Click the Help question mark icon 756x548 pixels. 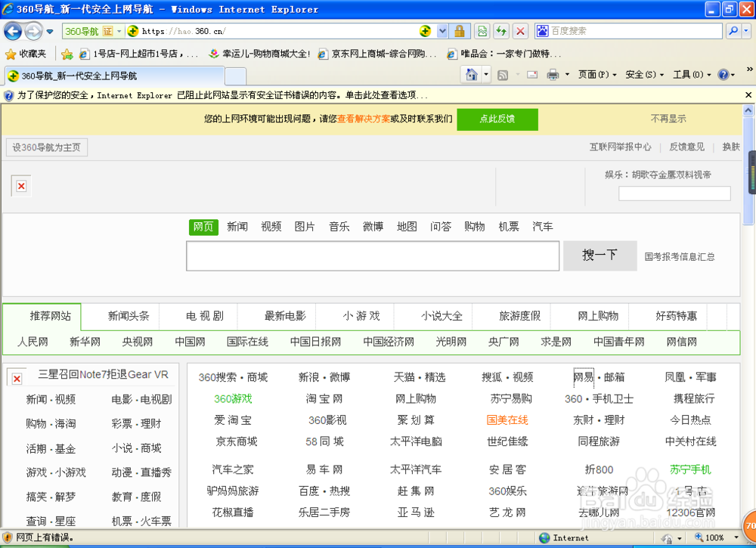point(723,75)
